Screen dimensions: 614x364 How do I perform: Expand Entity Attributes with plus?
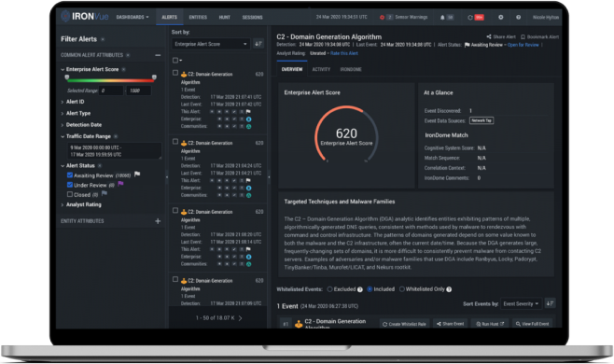click(158, 221)
